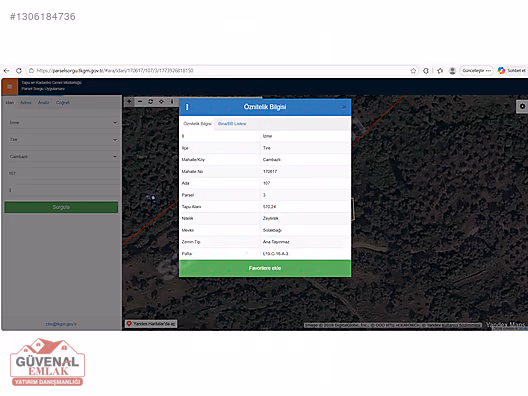528x396 pixels.
Task: Switch to the Coğrafi tab
Action: coord(63,103)
